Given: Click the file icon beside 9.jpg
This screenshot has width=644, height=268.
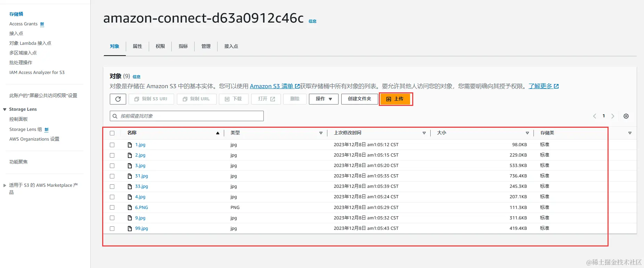Looking at the screenshot, I should 130,218.
